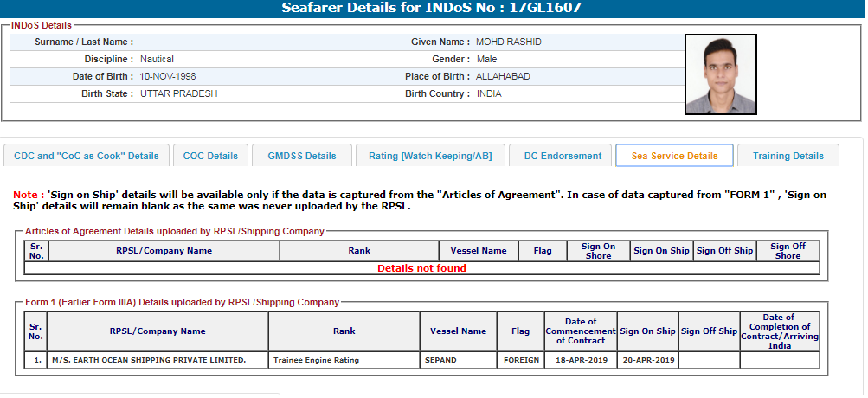Click the SEPAND vessel name cell

(x=459, y=360)
